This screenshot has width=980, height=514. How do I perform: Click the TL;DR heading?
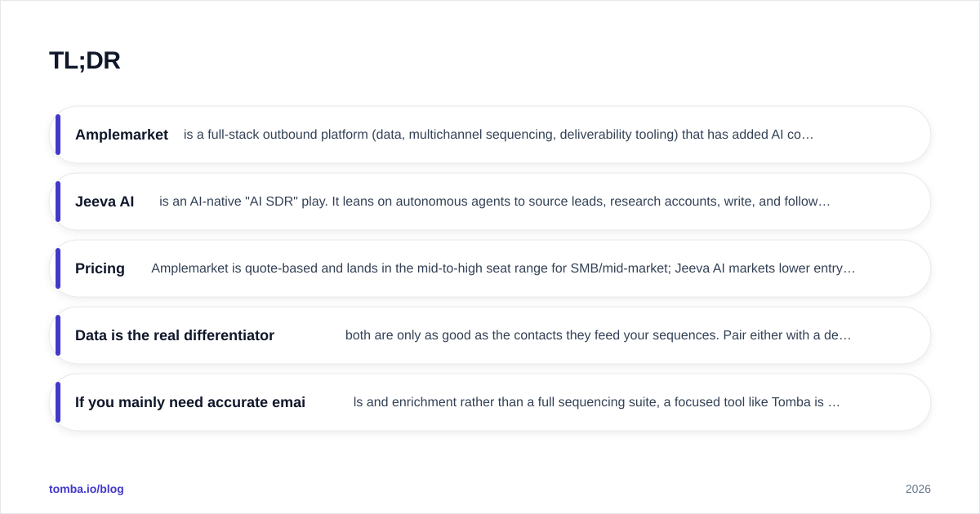pos(85,61)
